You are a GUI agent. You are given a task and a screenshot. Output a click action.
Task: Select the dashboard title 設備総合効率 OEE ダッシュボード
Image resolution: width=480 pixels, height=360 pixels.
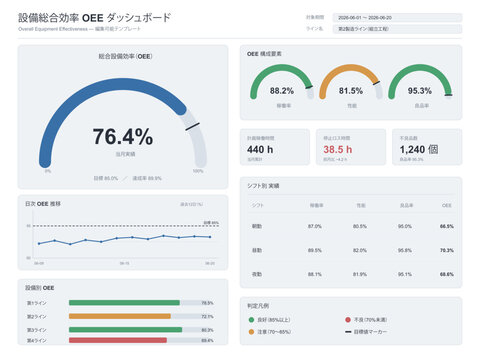[94, 18]
